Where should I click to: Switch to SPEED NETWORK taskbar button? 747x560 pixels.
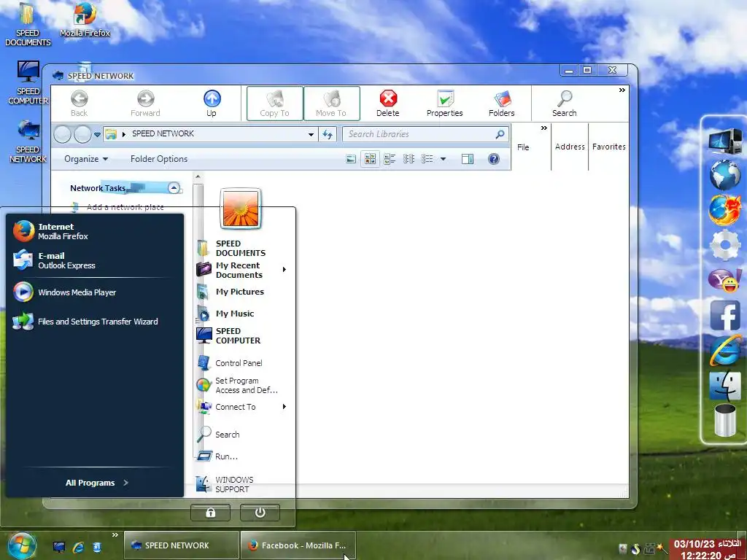coord(182,545)
